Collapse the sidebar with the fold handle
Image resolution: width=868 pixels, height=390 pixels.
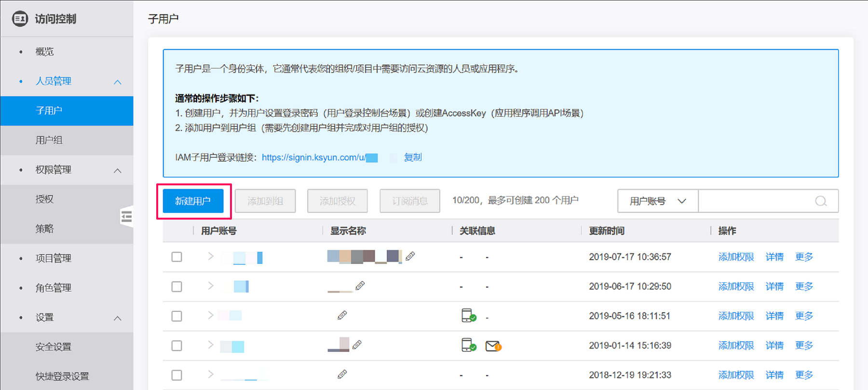[x=126, y=217]
